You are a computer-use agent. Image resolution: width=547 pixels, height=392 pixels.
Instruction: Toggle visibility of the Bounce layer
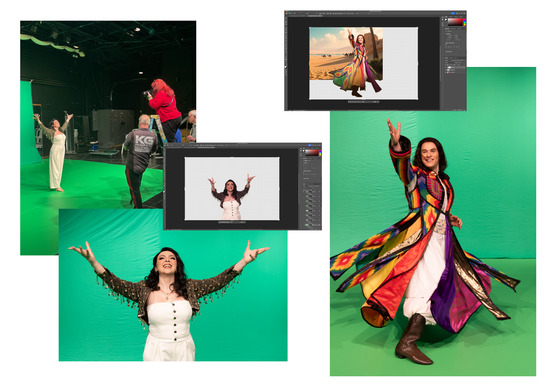pyautogui.click(x=446, y=68)
